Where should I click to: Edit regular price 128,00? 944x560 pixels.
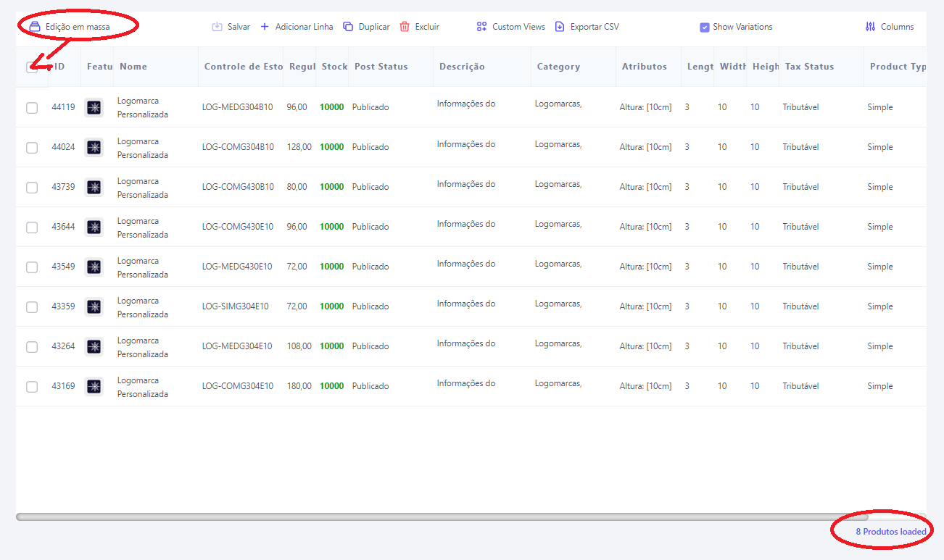point(299,147)
